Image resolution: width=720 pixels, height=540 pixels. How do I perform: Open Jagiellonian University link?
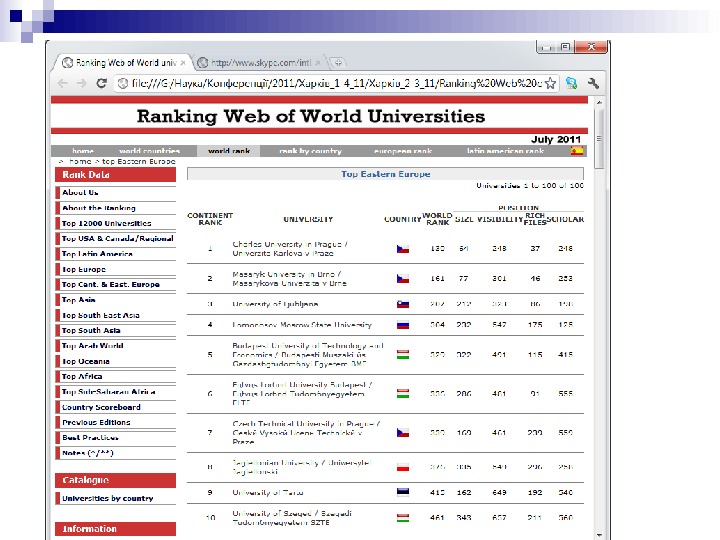(302, 467)
